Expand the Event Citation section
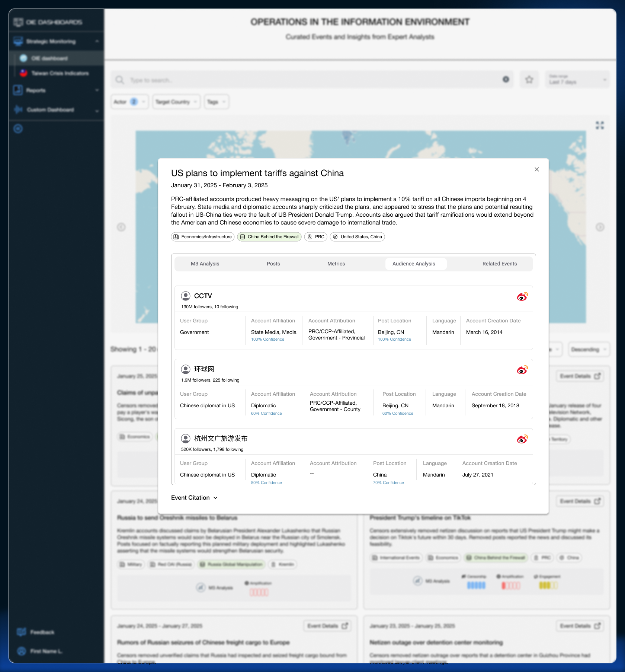The width and height of the screenshot is (625, 672). pos(194,498)
